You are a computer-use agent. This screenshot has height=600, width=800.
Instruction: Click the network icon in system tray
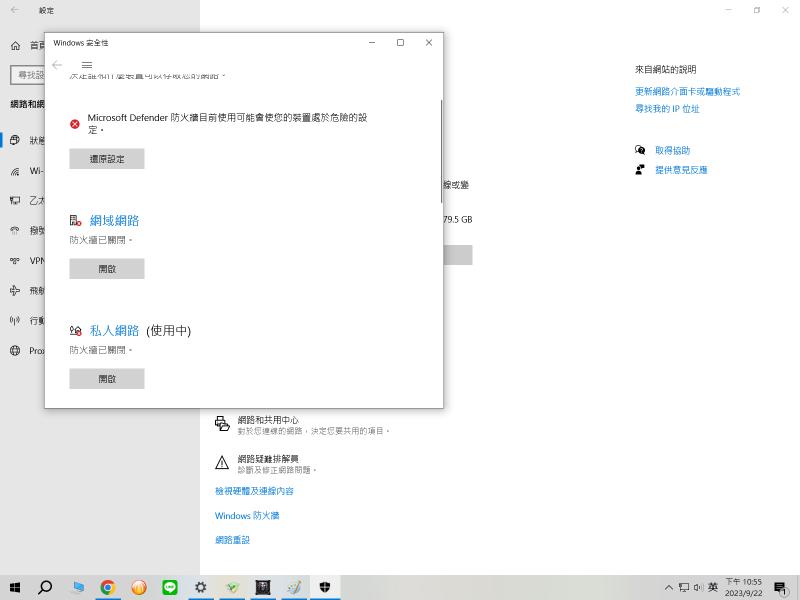pyautogui.click(x=684, y=587)
